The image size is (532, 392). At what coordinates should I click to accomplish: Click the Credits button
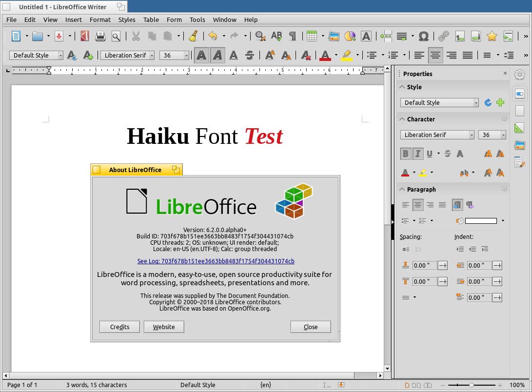(x=120, y=327)
